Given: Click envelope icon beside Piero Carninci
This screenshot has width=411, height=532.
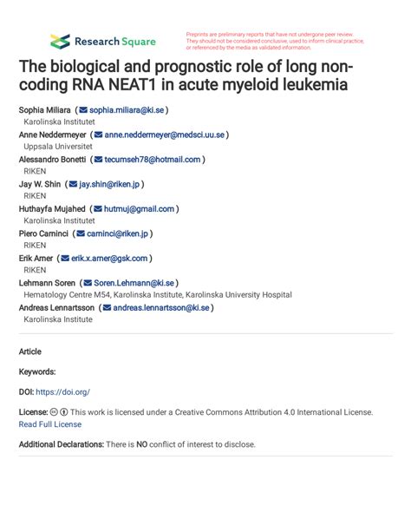Looking at the screenshot, I should (81, 233).
